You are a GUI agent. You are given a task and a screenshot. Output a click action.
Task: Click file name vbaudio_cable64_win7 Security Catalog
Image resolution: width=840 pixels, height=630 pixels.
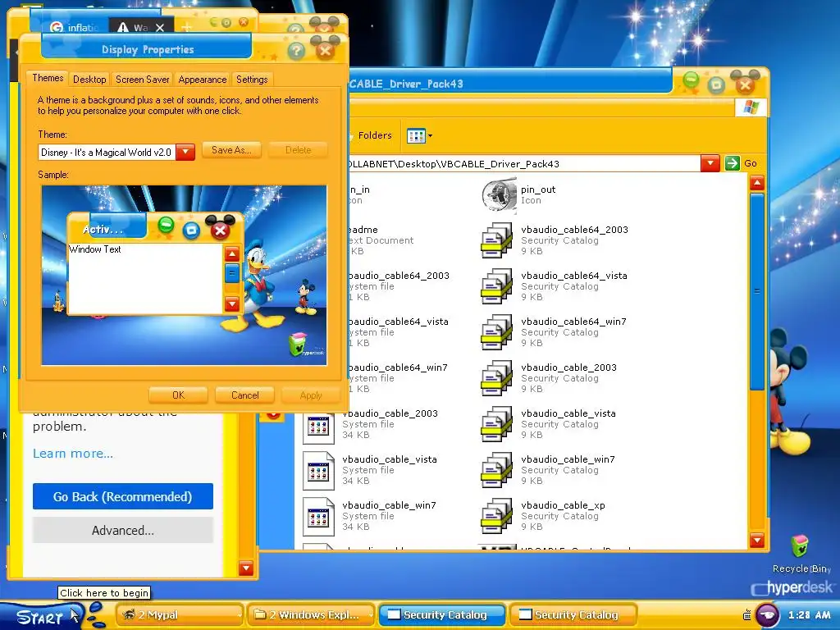[573, 322]
